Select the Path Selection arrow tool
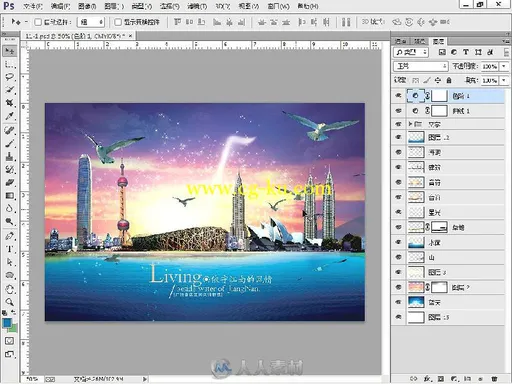Screen dimensions: 512x384 point(10,262)
